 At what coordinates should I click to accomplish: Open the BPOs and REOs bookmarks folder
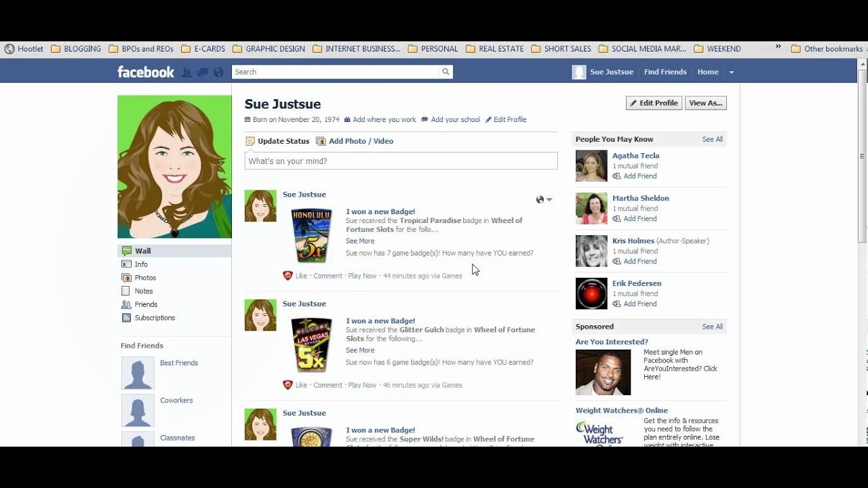click(141, 49)
